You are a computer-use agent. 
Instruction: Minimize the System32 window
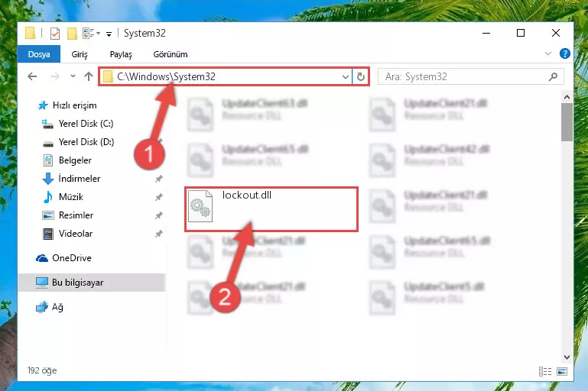(486, 33)
